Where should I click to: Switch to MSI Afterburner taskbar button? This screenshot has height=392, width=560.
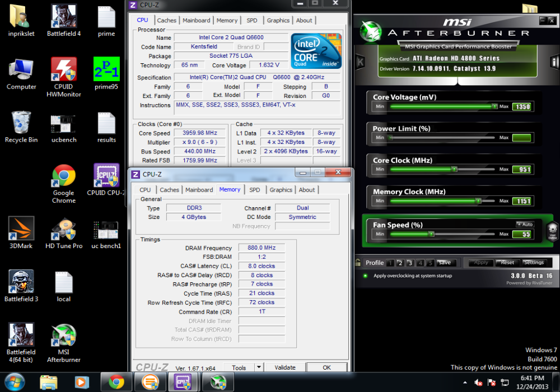[x=217, y=382]
